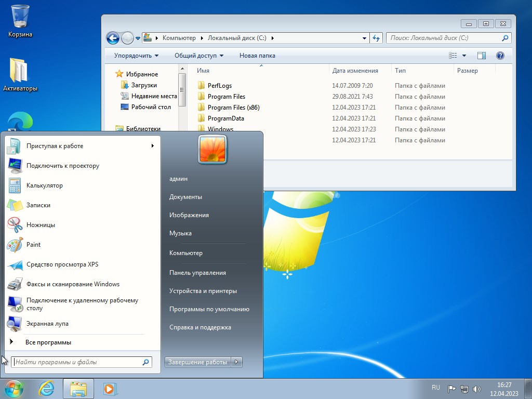Click the Windows Media Player taskbar icon
The height and width of the screenshot is (399, 532).
[110, 389]
